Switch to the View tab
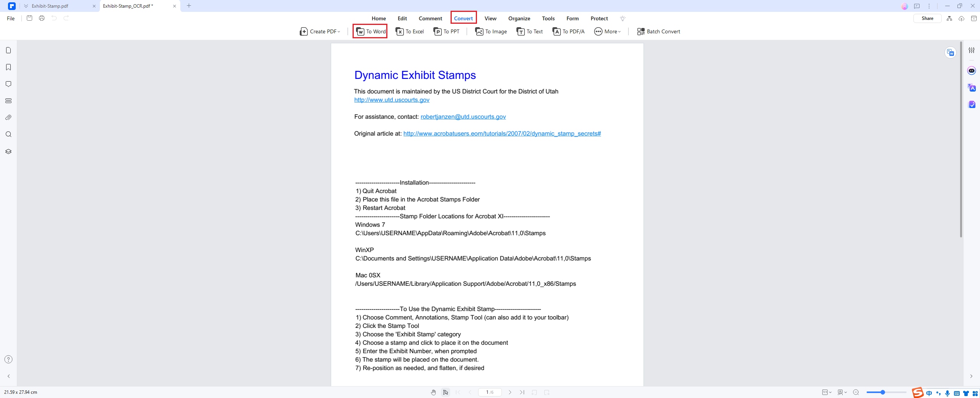This screenshot has height=398, width=980. click(x=490, y=18)
